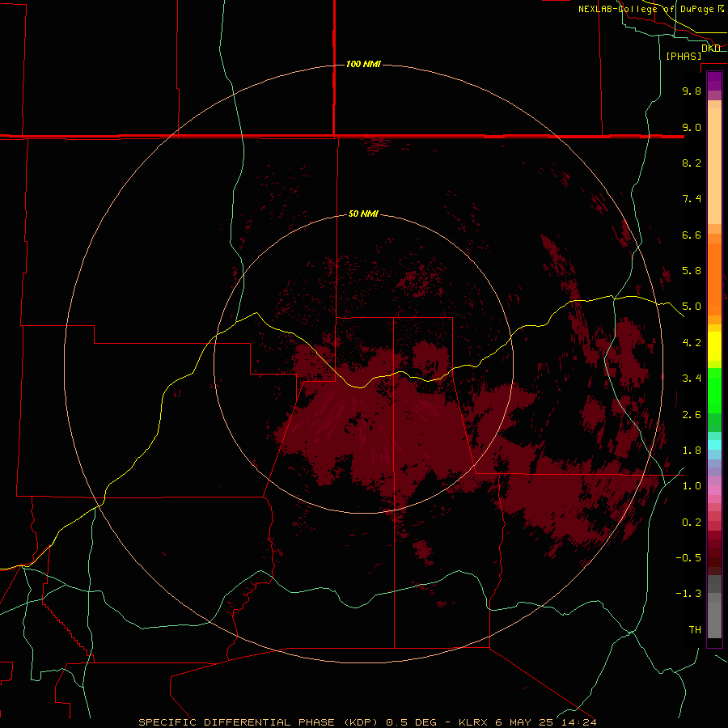
Task: Select the 5.8 legend value
Action: pyautogui.click(x=692, y=271)
